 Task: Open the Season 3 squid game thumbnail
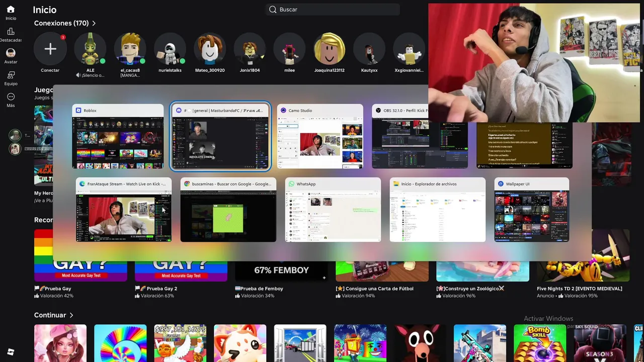(600, 343)
